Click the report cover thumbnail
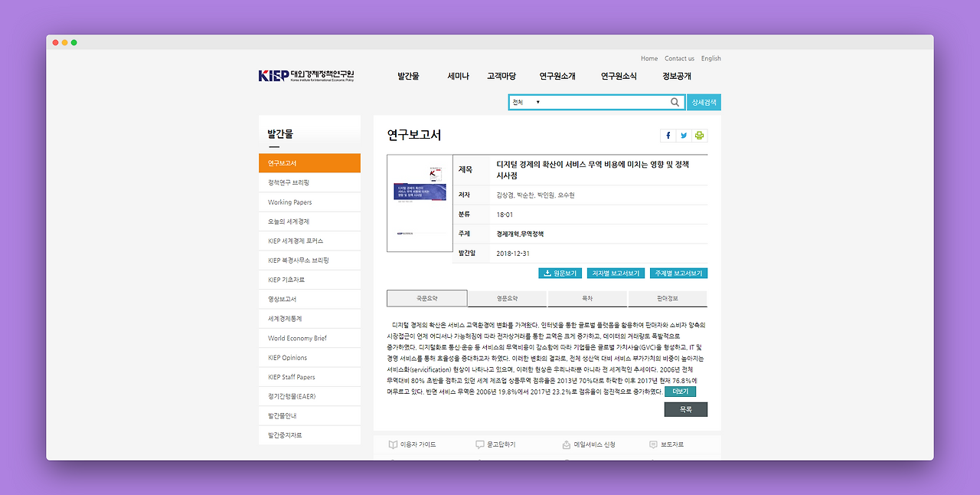This screenshot has height=495, width=980. (x=420, y=203)
